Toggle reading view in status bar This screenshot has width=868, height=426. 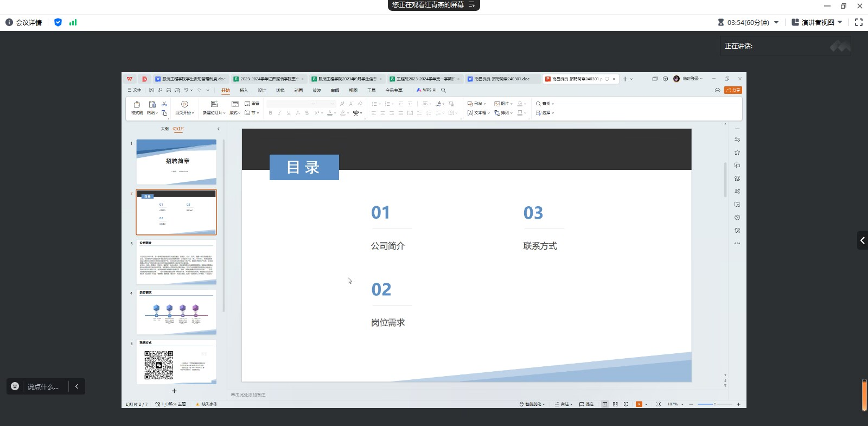coord(626,404)
